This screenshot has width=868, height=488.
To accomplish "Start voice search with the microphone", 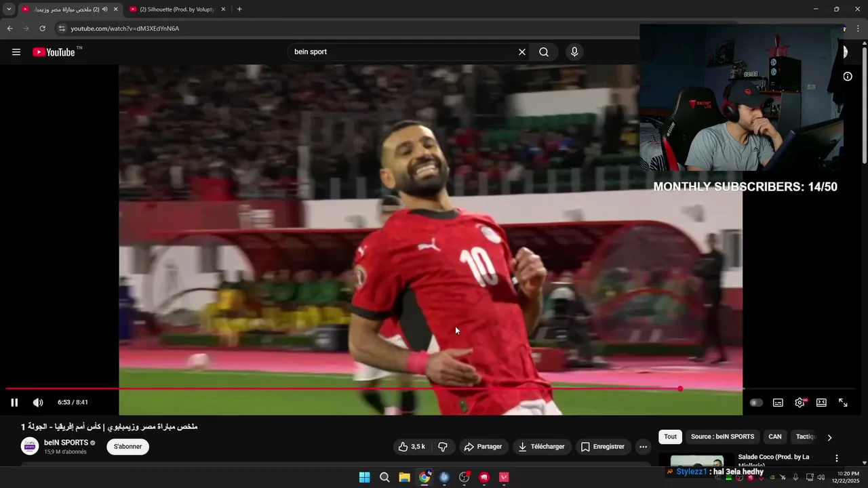I will [574, 52].
